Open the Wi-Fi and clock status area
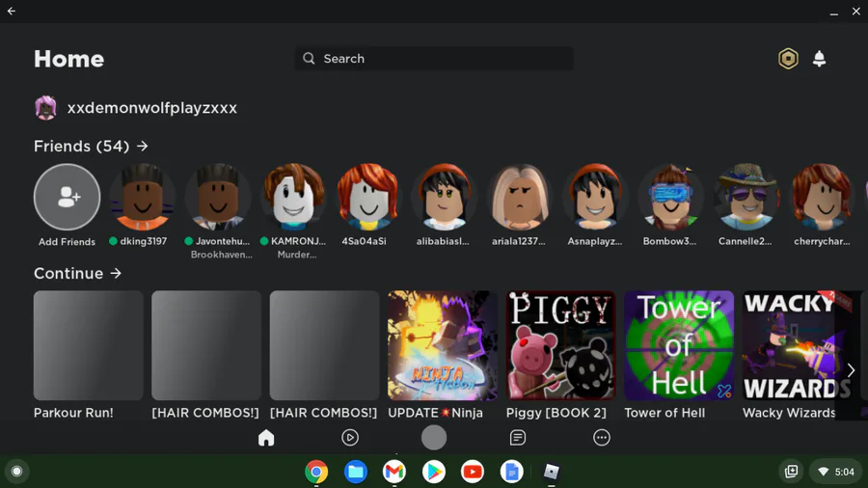Viewport: 868px width, 488px height. click(x=836, y=472)
